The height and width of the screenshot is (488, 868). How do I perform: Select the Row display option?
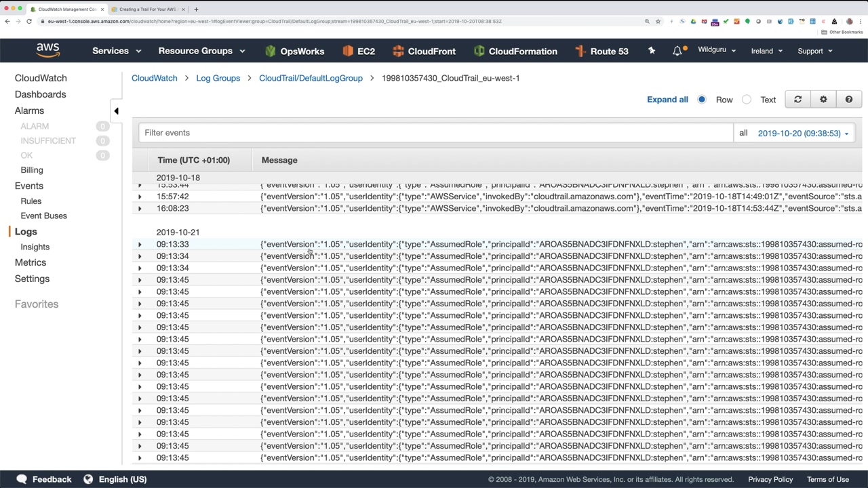[x=702, y=100]
